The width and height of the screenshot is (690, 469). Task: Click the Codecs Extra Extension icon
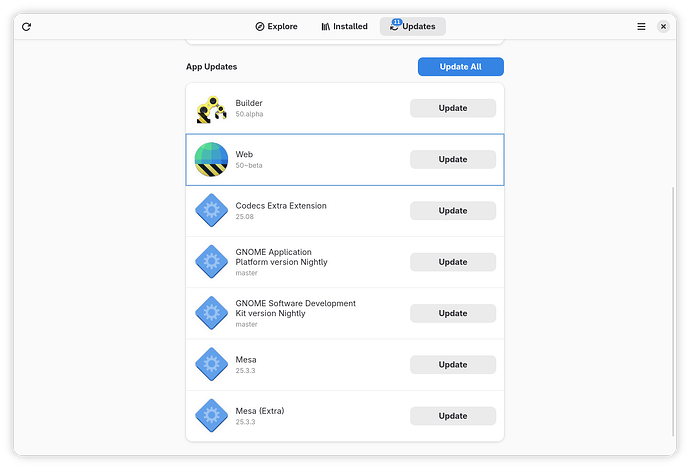[x=211, y=211]
